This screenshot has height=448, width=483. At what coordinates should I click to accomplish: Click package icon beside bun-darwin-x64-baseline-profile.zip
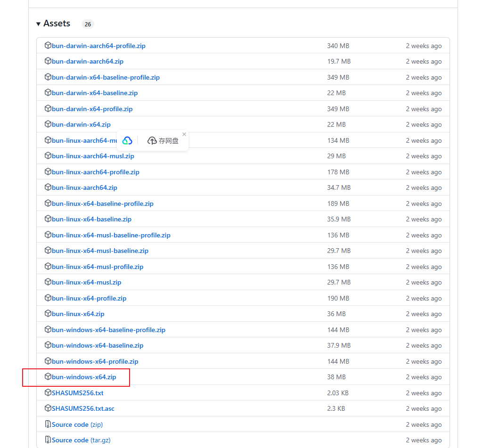[x=48, y=77]
